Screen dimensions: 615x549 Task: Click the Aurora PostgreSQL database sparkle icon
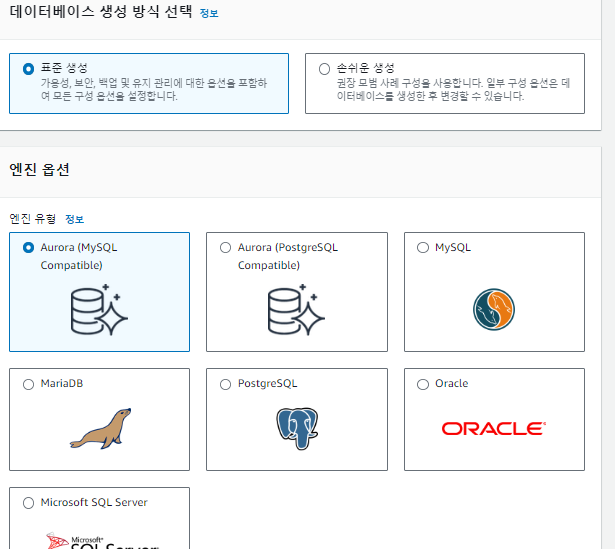coord(296,310)
